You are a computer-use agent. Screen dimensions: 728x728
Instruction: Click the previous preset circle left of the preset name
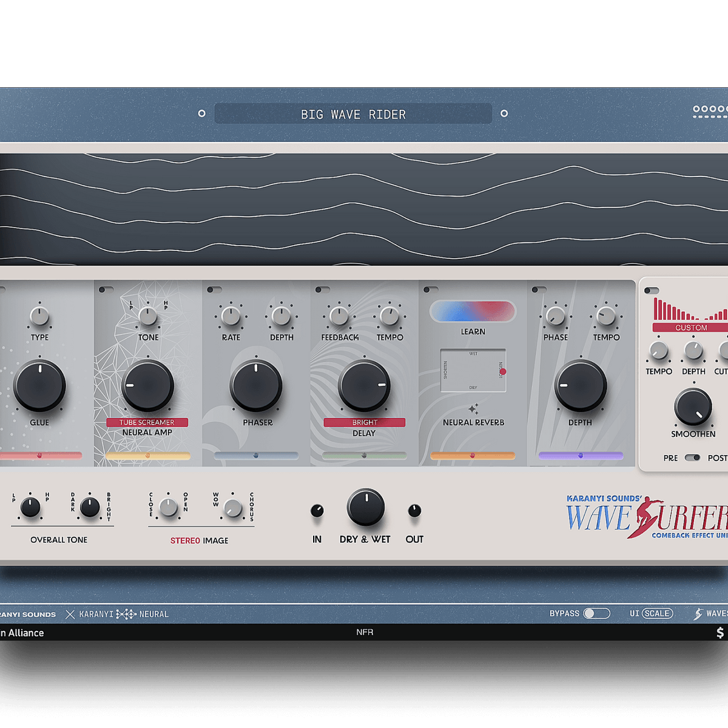coord(202,113)
